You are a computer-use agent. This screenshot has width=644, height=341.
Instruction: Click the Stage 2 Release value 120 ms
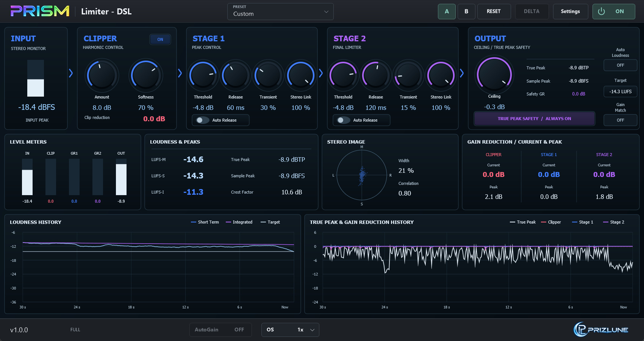[x=376, y=108]
